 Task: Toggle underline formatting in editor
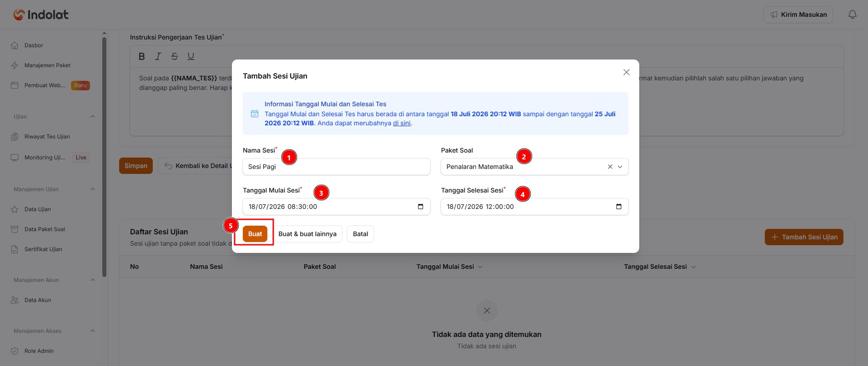point(191,56)
